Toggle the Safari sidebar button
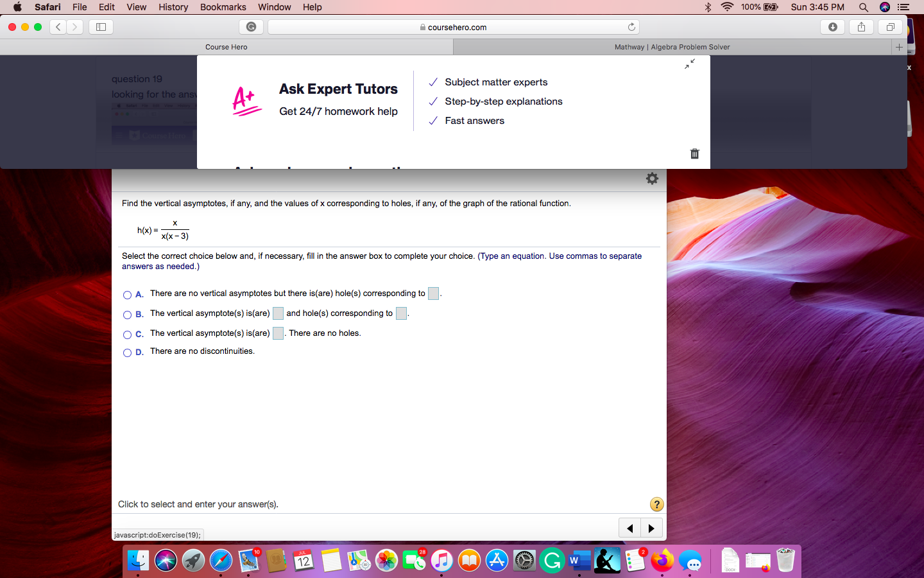Viewport: 924px width, 578px height. click(x=101, y=27)
